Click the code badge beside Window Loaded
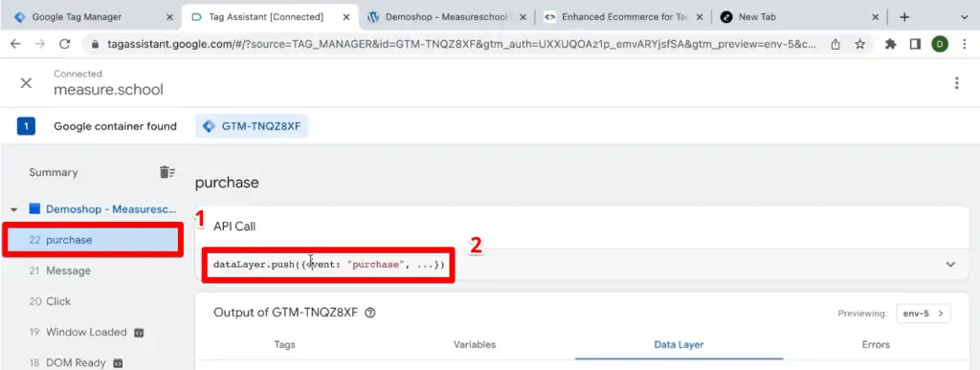The height and width of the screenshot is (370, 980). [139, 333]
